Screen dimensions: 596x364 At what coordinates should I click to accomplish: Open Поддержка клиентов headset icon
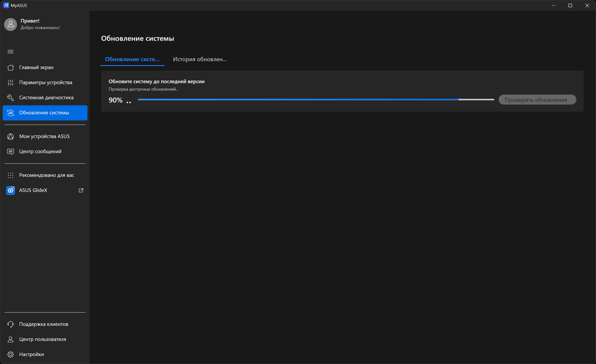[11, 324]
